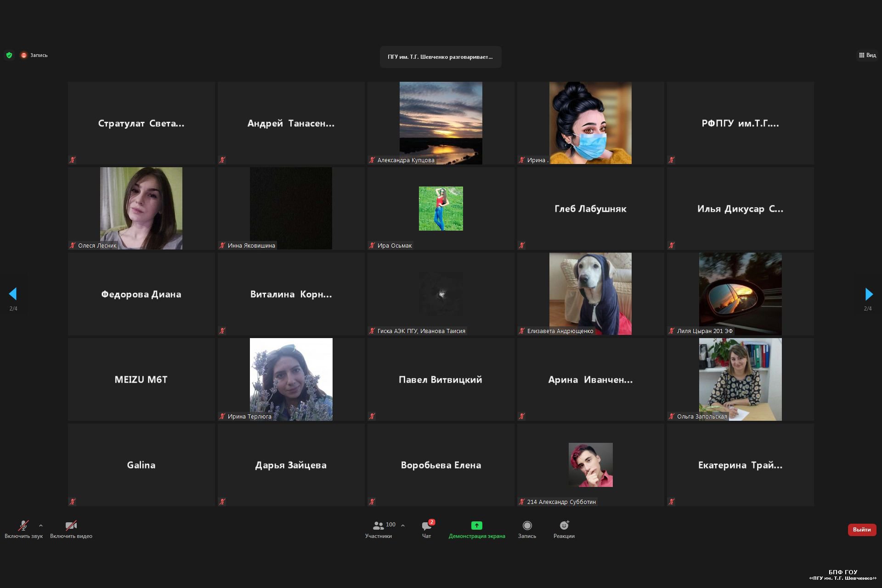Click the Илья Дикусар participant tile

[x=741, y=209]
